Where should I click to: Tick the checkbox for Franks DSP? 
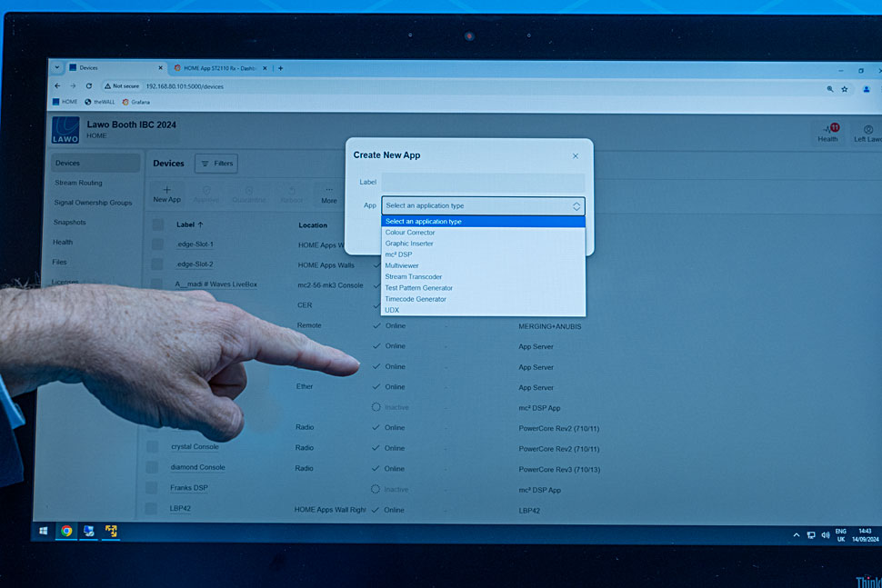click(x=151, y=487)
